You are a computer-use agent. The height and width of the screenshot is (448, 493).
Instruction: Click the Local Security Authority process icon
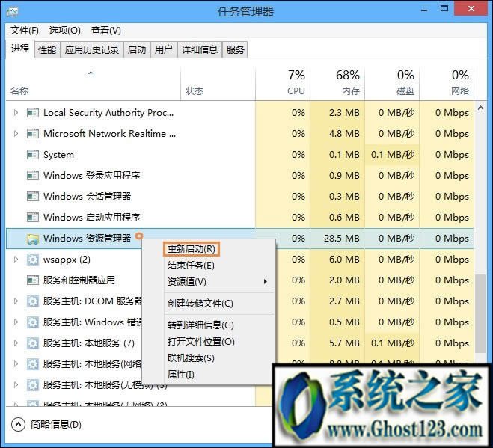(32, 113)
